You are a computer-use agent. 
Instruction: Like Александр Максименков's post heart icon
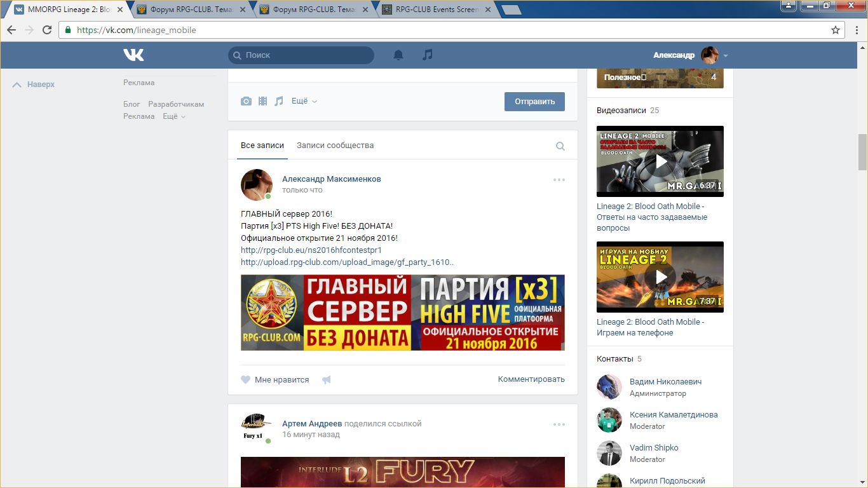246,380
